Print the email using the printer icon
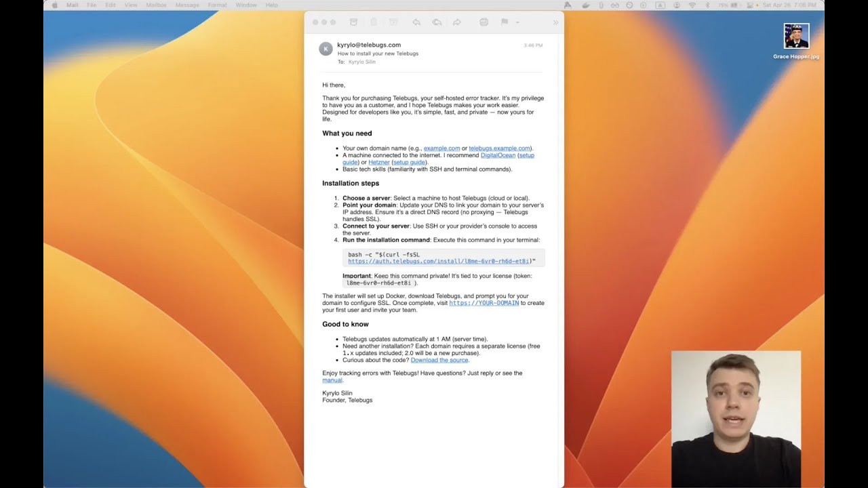Screen dimensions: 868x488 coord(484,22)
